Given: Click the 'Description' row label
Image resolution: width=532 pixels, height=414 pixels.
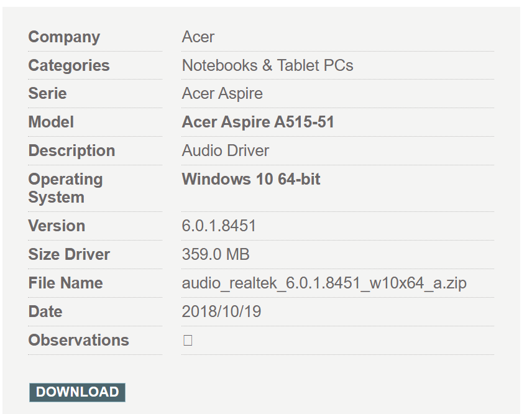Looking at the screenshot, I should click(71, 151).
